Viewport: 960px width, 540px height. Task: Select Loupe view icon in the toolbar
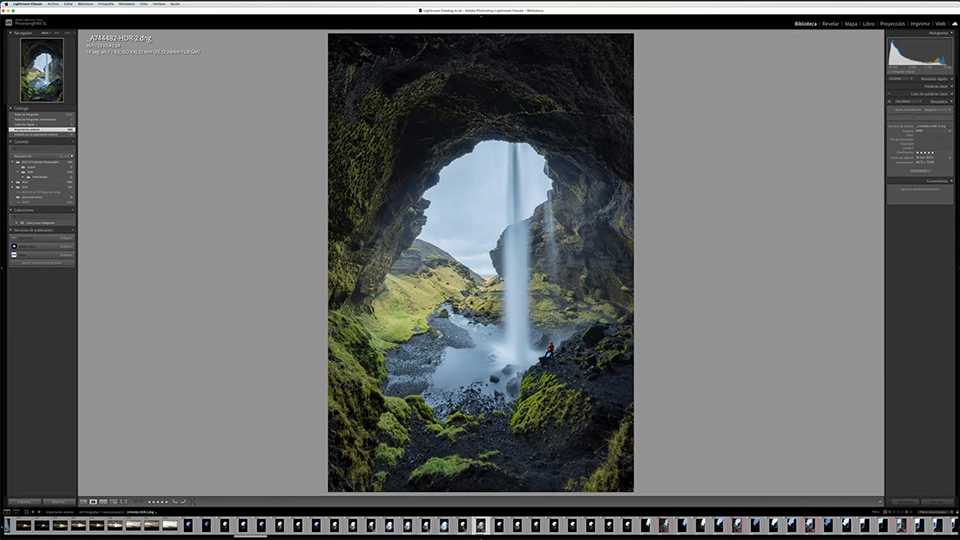point(93,502)
